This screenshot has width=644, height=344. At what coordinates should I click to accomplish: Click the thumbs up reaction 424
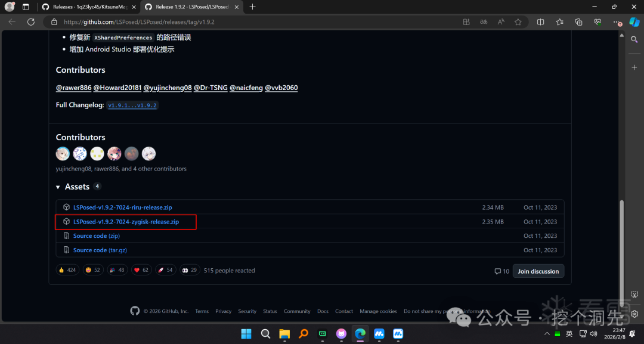click(x=67, y=270)
